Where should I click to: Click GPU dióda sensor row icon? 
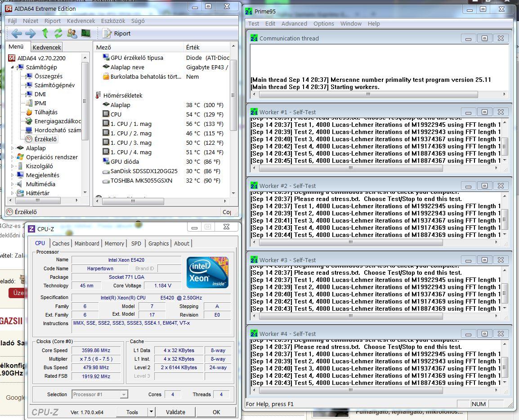[x=106, y=161]
